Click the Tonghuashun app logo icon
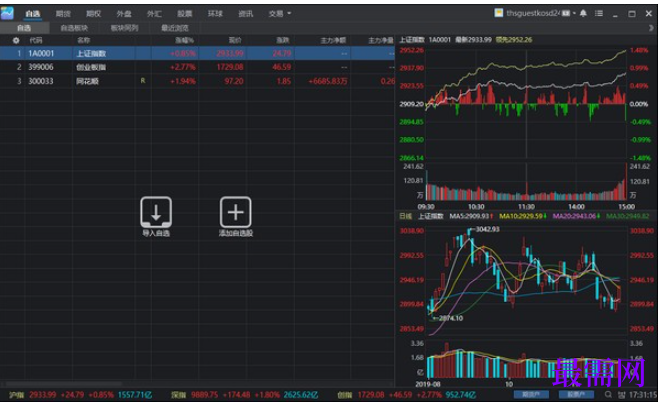 [7, 13]
